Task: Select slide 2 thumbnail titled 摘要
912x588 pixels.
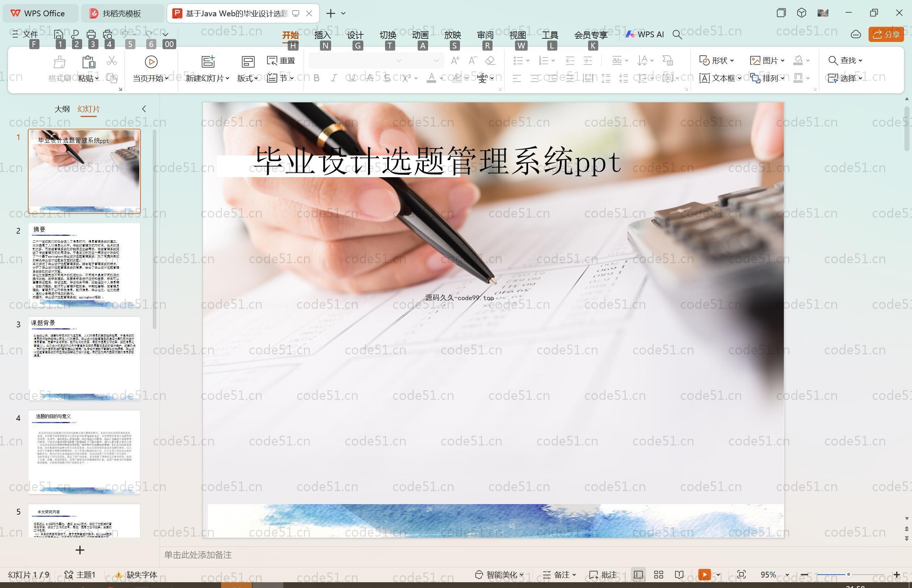Action: (x=84, y=265)
